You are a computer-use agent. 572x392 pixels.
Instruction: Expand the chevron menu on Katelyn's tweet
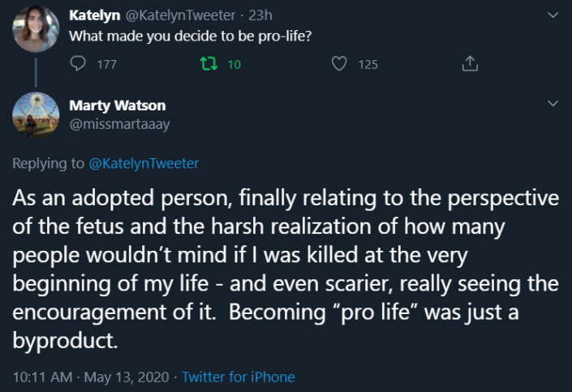point(553,15)
